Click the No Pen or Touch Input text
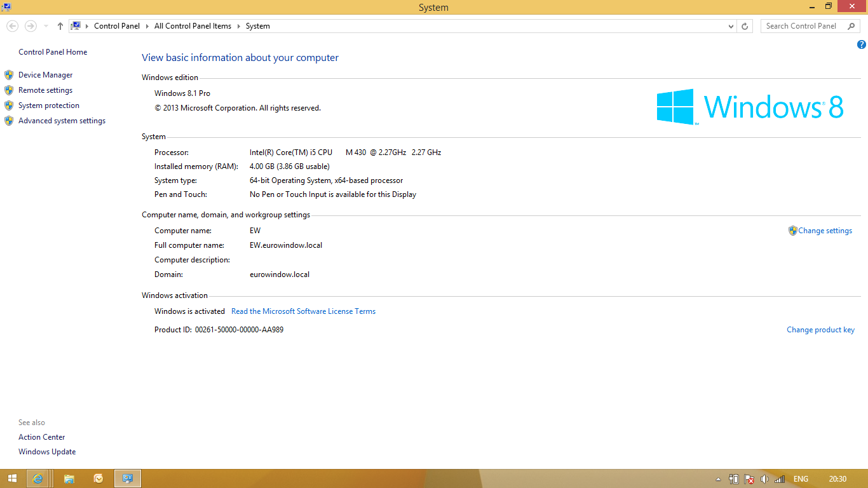Viewport: 868px width, 488px height. [x=333, y=194]
